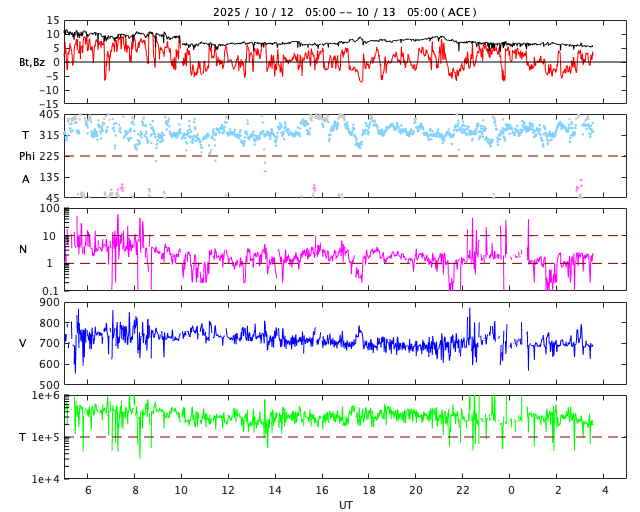Click the 1e+6 temperature axis value
The width and height of the screenshot is (640, 512).
click(x=45, y=396)
